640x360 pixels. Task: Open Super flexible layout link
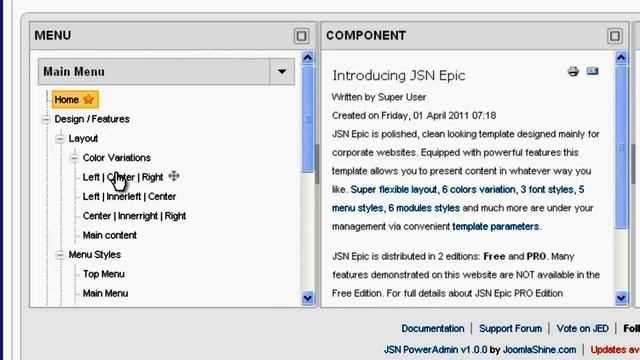tap(393, 189)
